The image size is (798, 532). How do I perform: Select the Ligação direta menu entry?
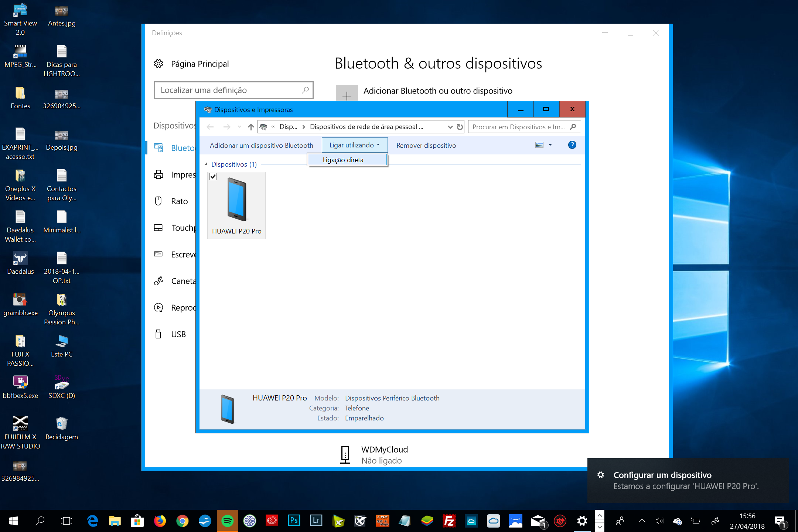pyautogui.click(x=347, y=160)
